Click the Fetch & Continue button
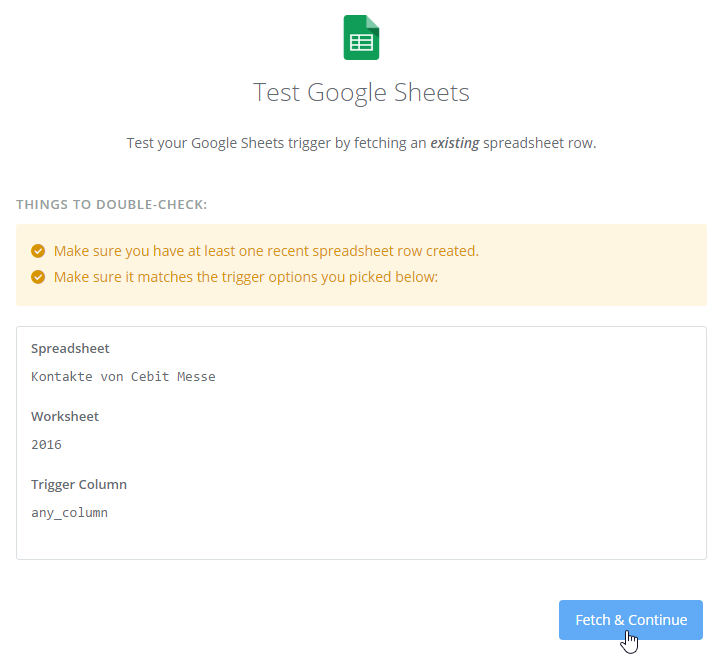 point(631,619)
